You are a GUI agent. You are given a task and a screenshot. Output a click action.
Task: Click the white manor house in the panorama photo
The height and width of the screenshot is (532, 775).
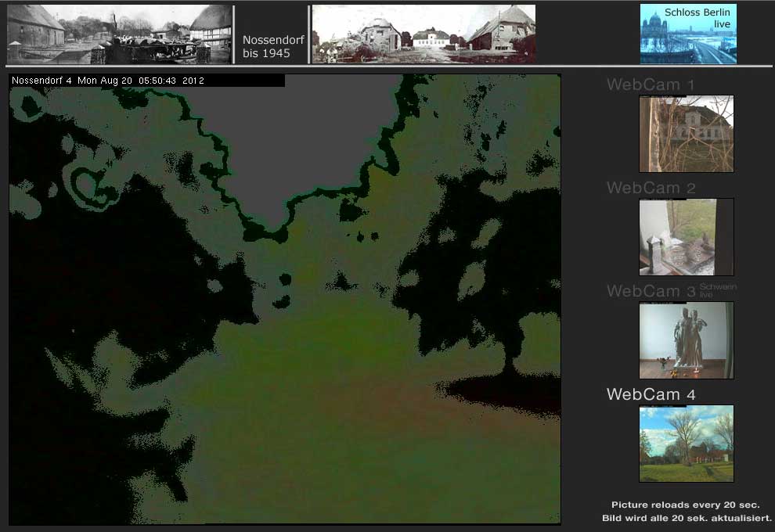tap(432, 37)
